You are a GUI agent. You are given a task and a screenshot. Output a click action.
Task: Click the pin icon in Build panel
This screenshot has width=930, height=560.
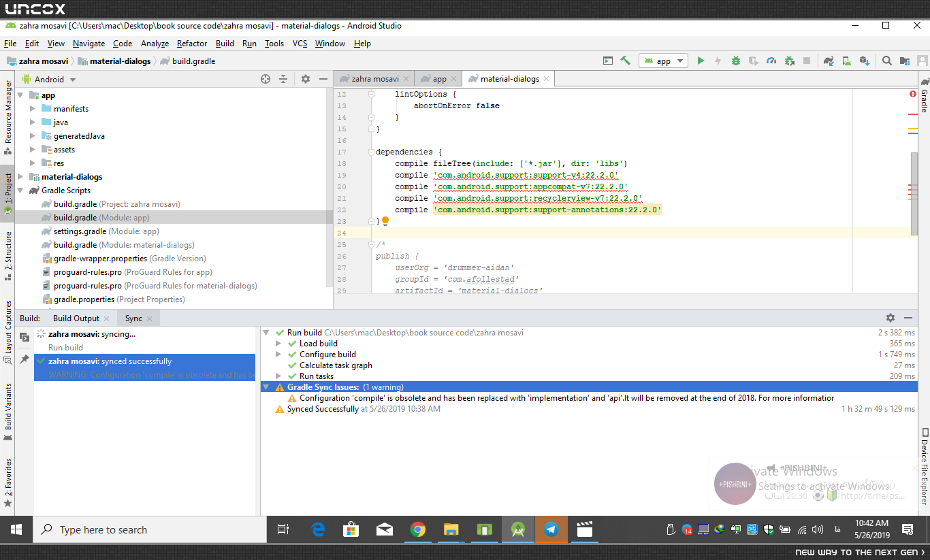[25, 359]
